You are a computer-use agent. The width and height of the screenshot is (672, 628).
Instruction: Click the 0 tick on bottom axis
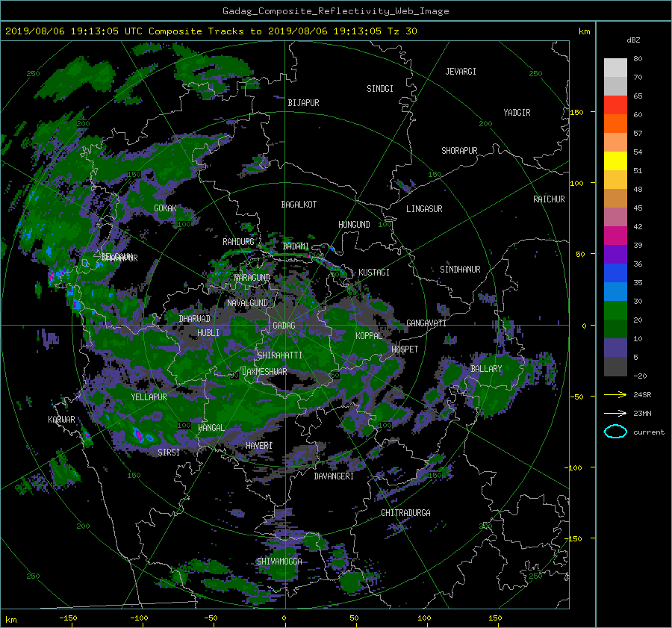tap(284, 618)
